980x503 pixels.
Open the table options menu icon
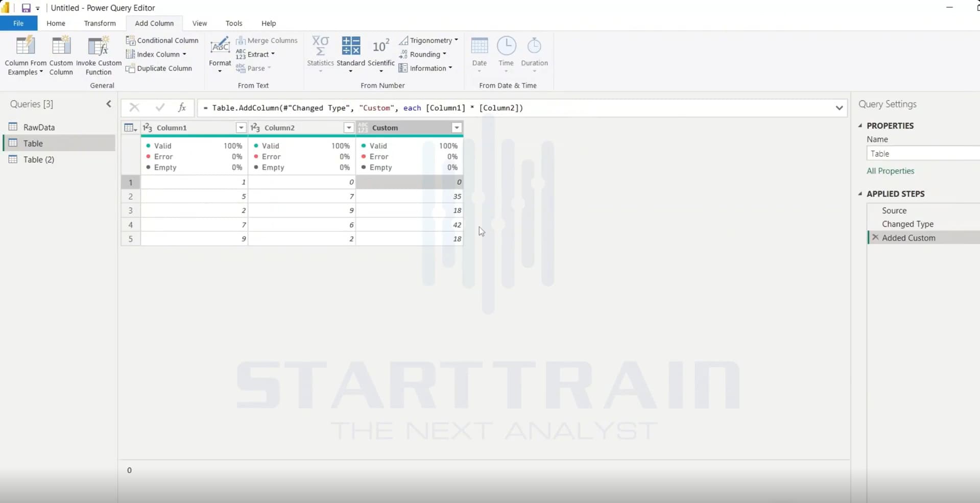pyautogui.click(x=131, y=128)
